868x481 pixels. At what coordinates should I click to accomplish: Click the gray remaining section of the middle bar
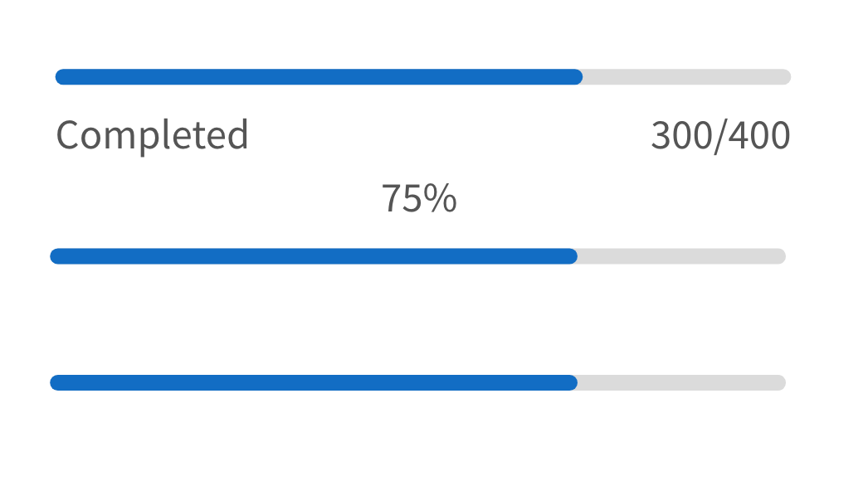click(681, 256)
